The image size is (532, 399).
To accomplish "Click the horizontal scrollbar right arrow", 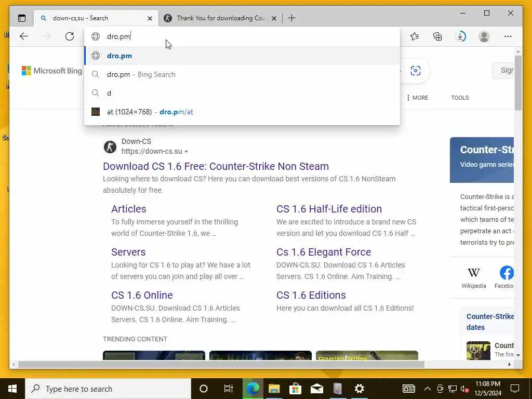I will pos(509,364).
